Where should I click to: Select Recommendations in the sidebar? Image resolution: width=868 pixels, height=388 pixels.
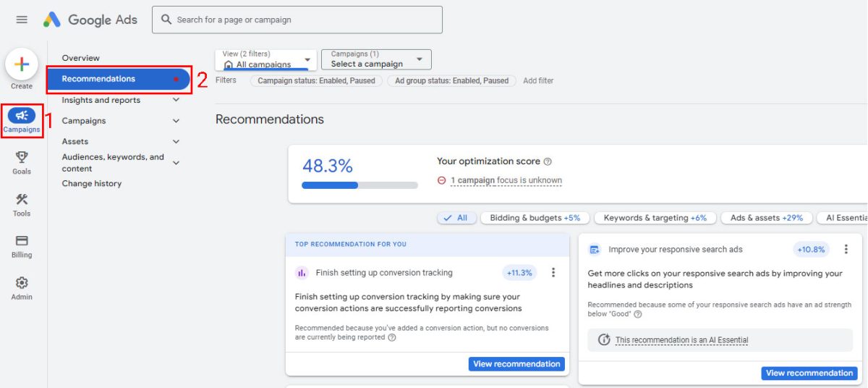(x=118, y=79)
